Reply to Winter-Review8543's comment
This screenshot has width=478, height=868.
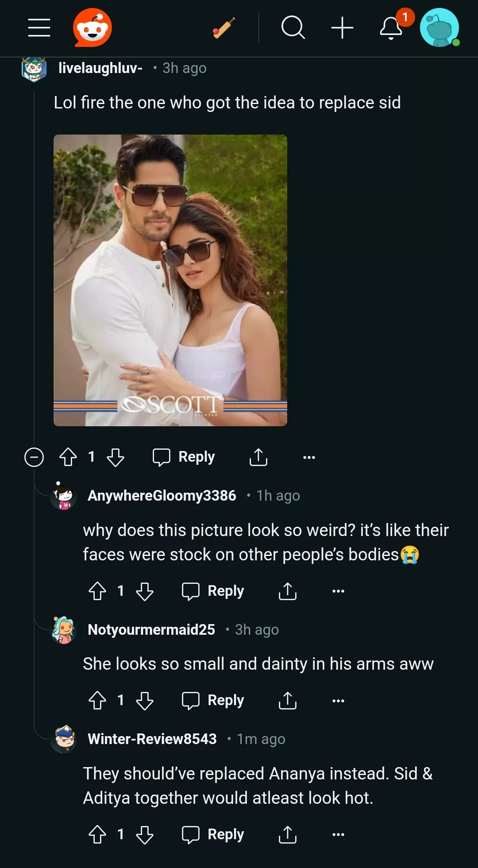coord(213,834)
